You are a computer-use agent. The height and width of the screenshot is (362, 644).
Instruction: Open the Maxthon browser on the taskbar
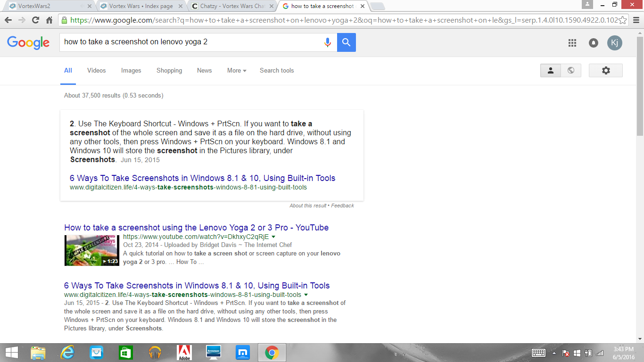[242, 353]
